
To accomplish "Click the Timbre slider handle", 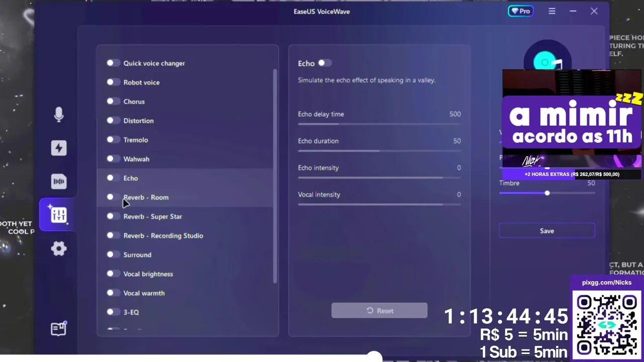I will pyautogui.click(x=547, y=193).
